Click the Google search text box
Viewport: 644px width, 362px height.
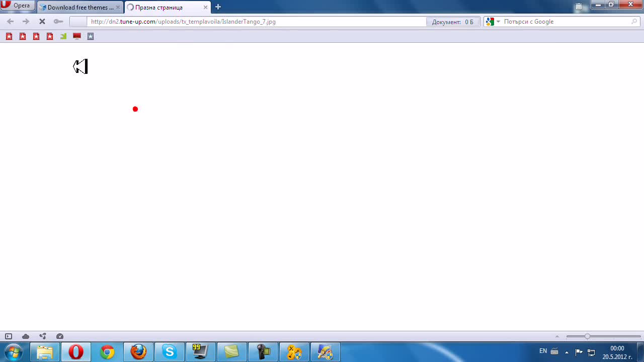point(567,22)
